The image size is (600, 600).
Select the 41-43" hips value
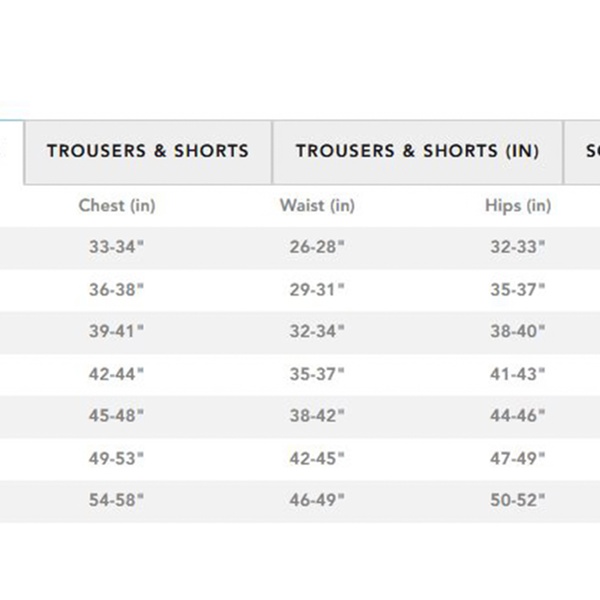point(518,374)
